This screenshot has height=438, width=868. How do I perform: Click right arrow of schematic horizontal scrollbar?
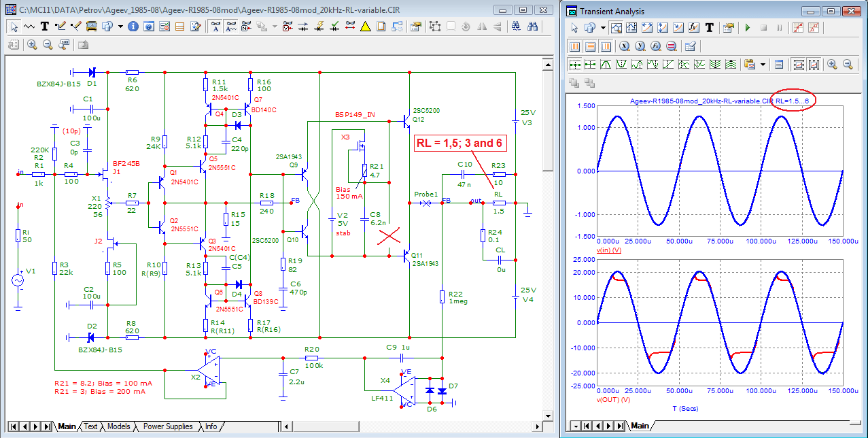click(x=536, y=426)
